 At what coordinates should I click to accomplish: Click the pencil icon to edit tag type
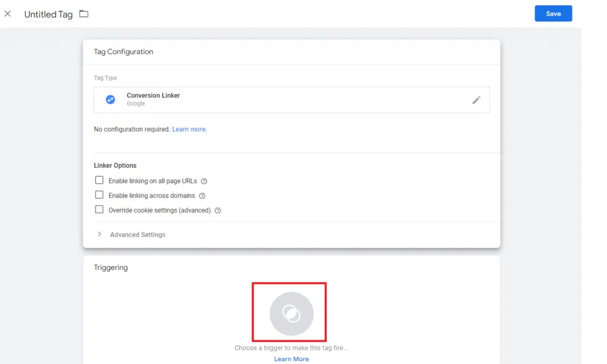476,100
